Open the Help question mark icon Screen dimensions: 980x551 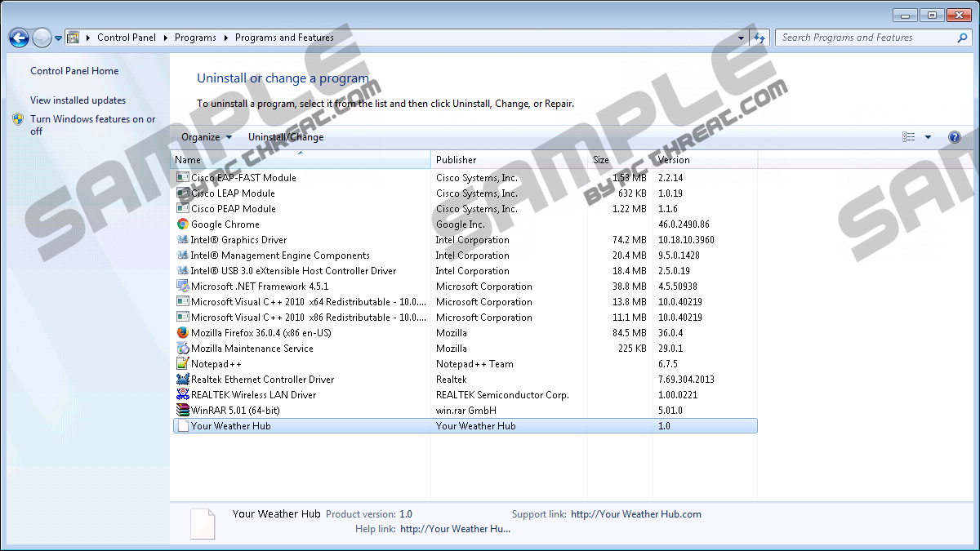coord(954,137)
